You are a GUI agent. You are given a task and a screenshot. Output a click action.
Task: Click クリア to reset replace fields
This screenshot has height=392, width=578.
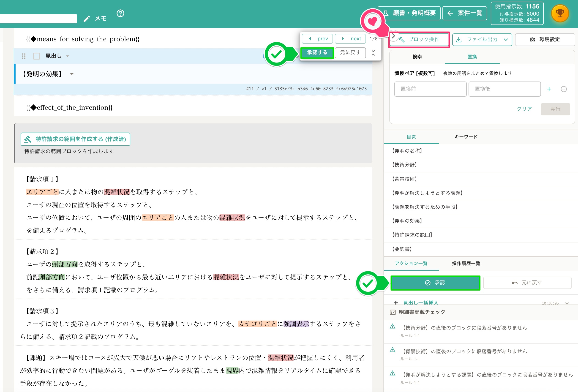pyautogui.click(x=524, y=109)
